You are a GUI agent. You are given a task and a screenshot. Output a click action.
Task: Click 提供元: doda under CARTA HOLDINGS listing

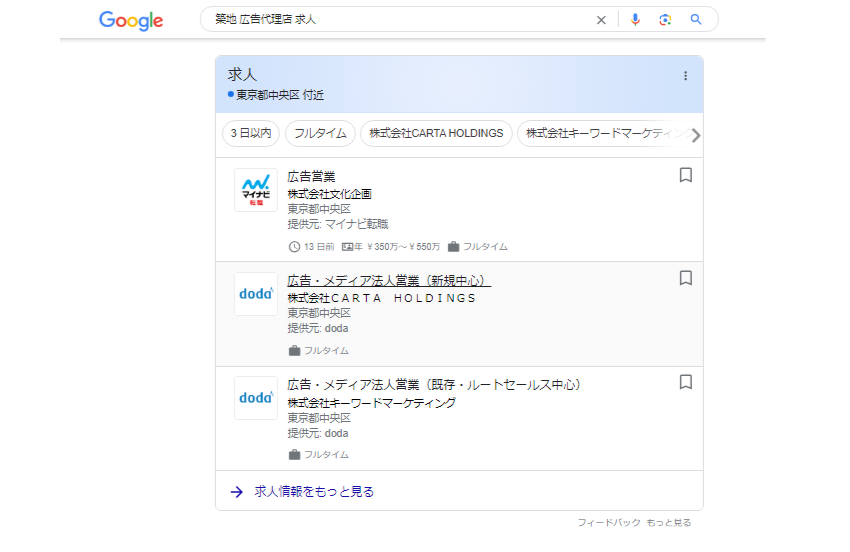[x=318, y=329]
